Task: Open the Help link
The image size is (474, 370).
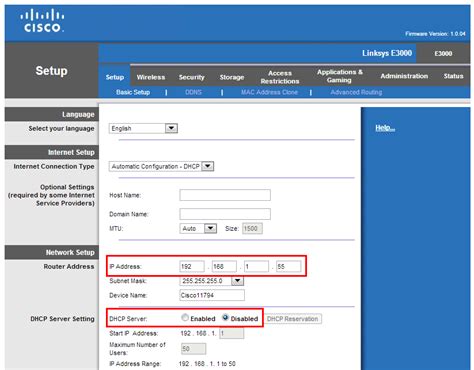Action: 385,128
